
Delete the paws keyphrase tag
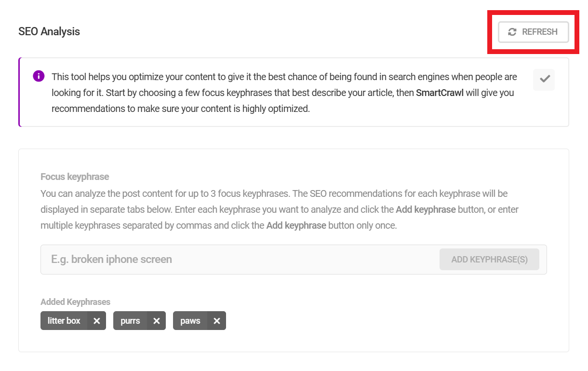[217, 321]
